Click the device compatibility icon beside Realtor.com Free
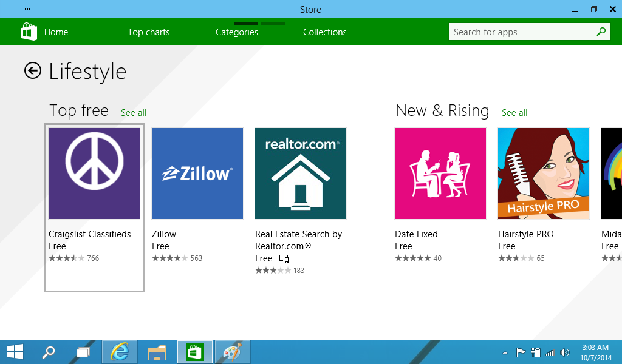 coord(284,258)
